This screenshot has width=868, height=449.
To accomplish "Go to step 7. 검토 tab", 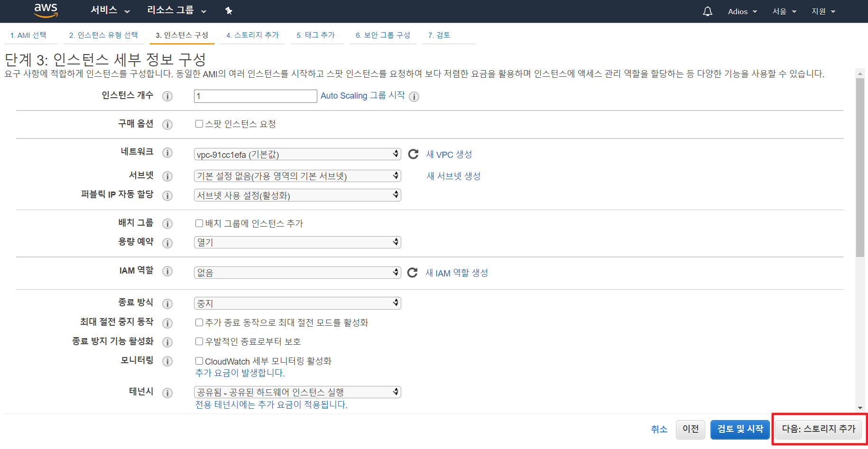I will pyautogui.click(x=439, y=35).
